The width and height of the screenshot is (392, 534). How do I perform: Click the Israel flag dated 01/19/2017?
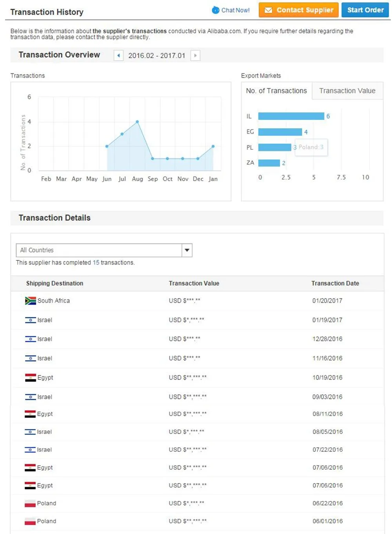[x=30, y=320]
